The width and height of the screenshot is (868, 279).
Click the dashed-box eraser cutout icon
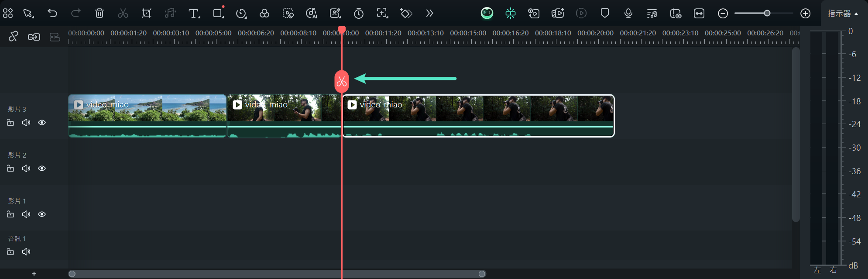pyautogui.click(x=288, y=13)
